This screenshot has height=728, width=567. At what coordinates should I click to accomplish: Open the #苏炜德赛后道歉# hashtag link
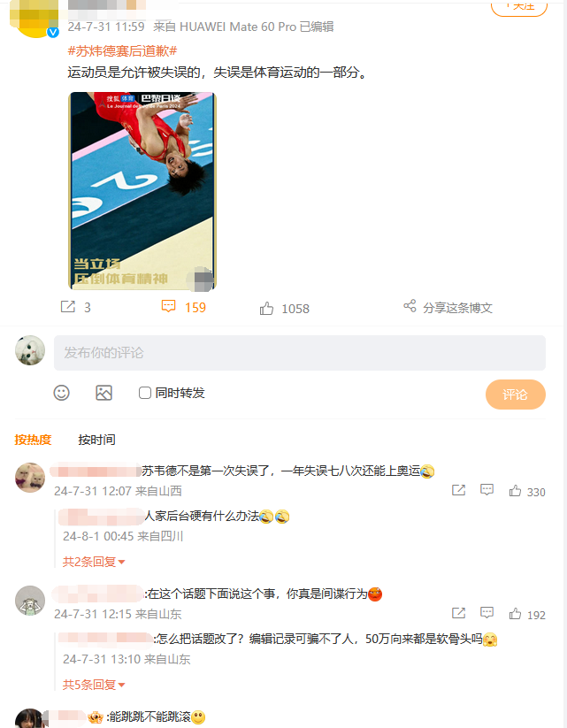click(x=122, y=51)
